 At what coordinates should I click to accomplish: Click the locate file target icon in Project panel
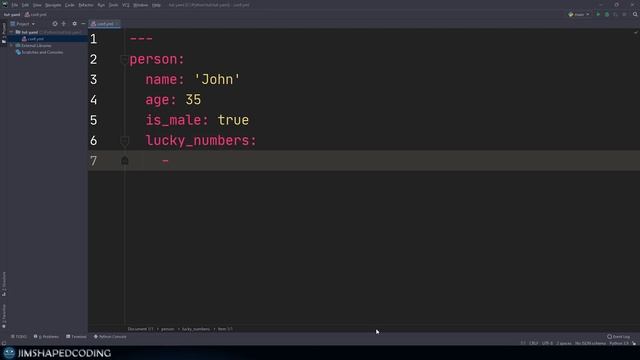55,24
